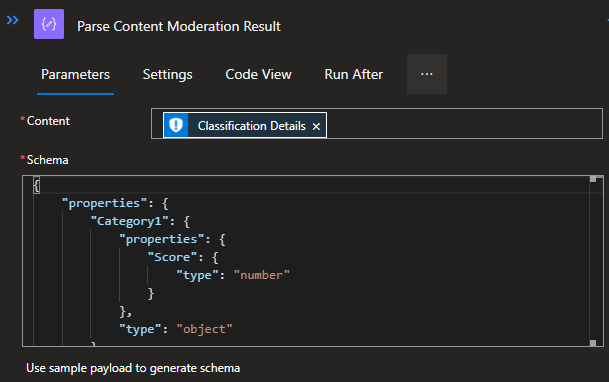
Task: Click the opening brace line in Schema editor
Action: click(x=37, y=185)
